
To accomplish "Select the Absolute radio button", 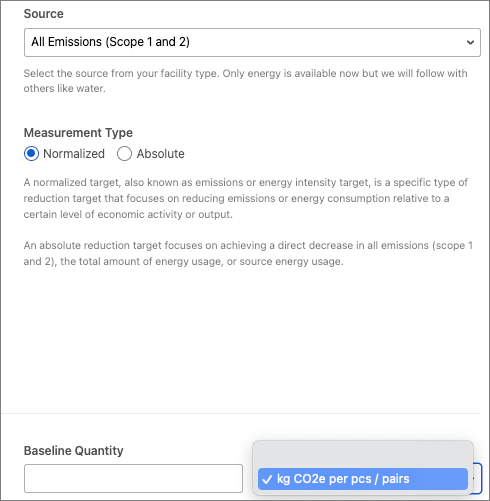I will click(x=124, y=154).
